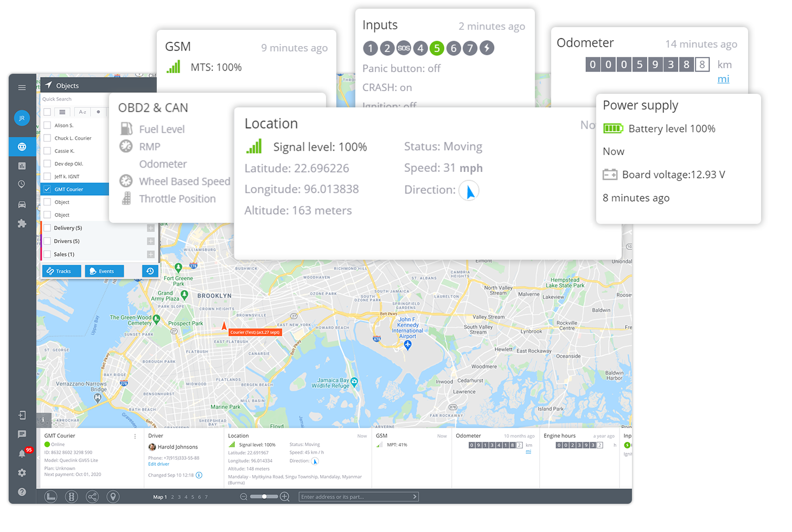Click the history clock button beside Events
The image size is (792, 532).
pos(150,271)
